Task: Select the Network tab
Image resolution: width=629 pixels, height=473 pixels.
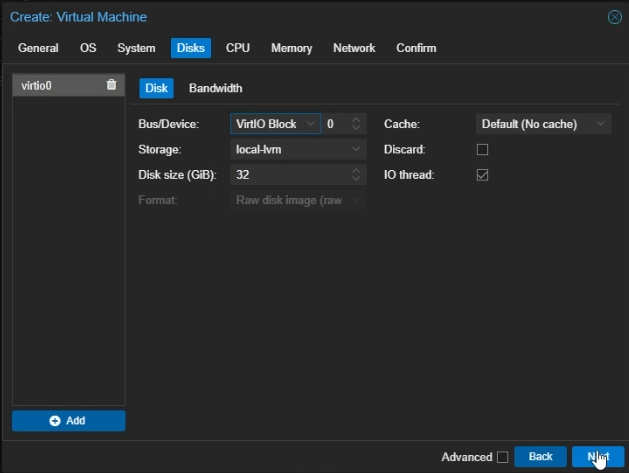Action: point(354,48)
